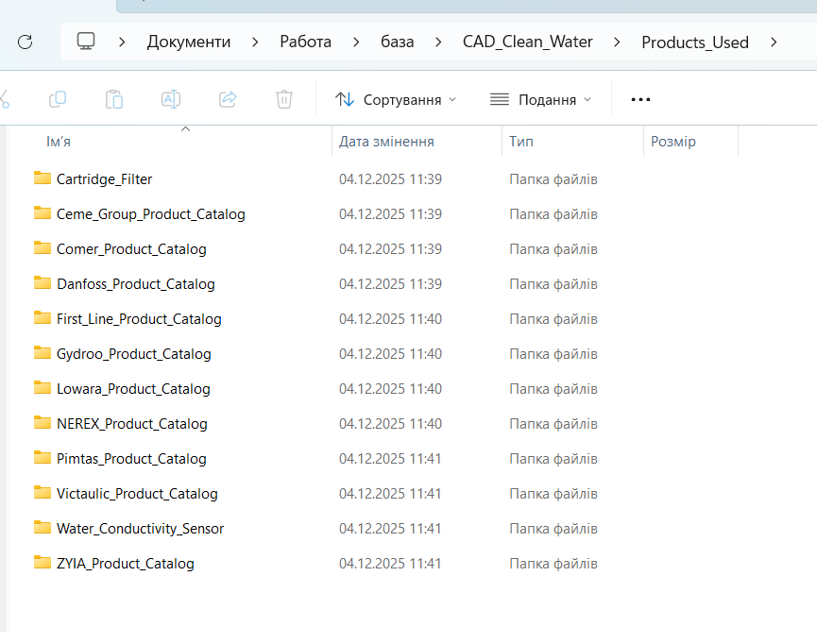This screenshot has height=644, width=817.
Task: Select the Lowara_Product_Catalog folder icon
Action: point(43,388)
